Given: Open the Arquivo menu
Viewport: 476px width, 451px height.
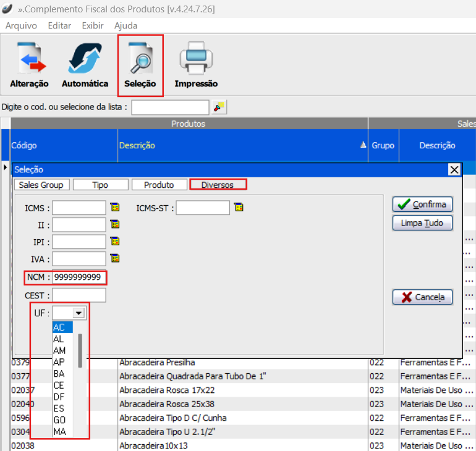Looking at the screenshot, I should [x=21, y=25].
